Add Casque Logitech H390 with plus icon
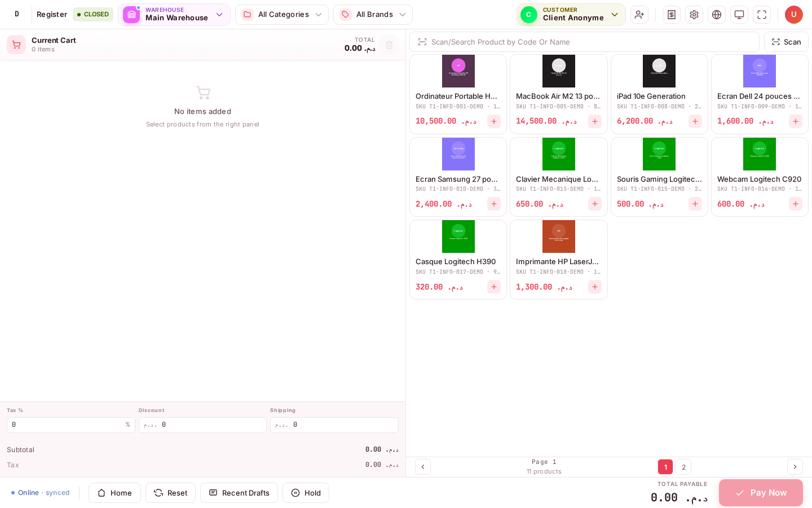This screenshot has width=812, height=508. pos(494,287)
